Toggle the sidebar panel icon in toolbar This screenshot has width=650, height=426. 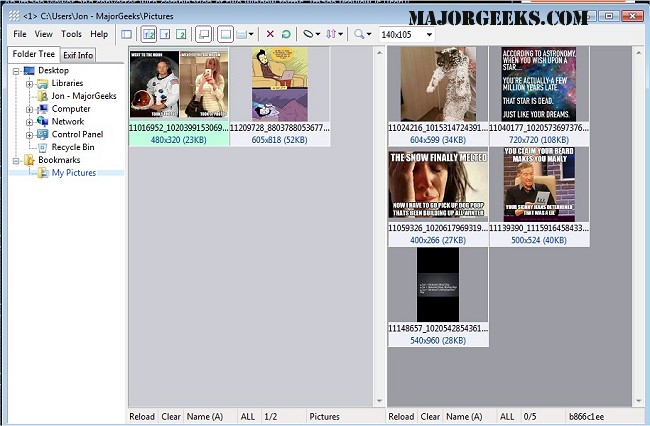[126, 34]
